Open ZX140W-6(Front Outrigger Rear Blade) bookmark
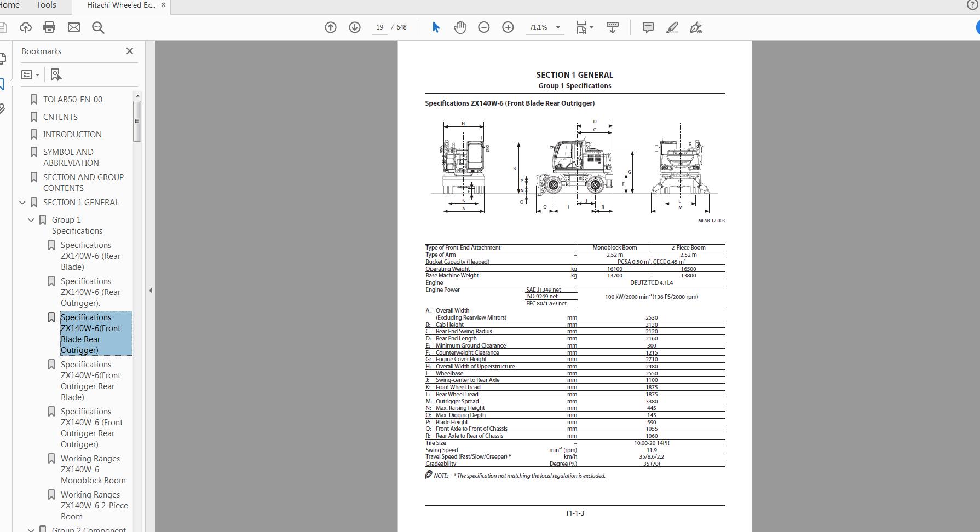 tap(90, 381)
